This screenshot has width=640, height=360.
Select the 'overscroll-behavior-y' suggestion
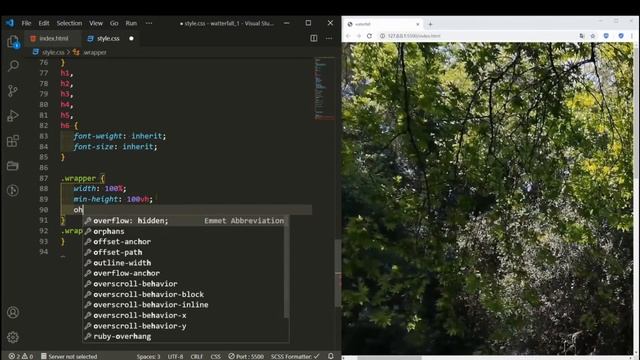184,326
